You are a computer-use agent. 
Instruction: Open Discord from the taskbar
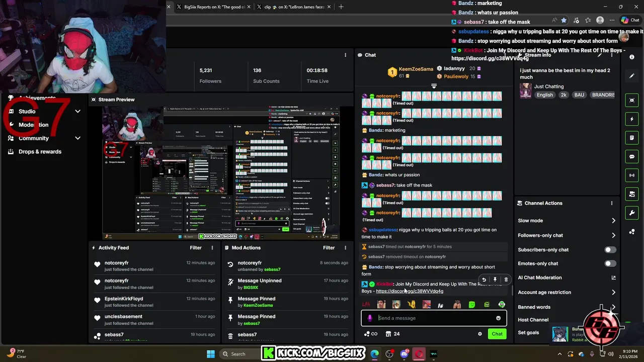click(405, 354)
